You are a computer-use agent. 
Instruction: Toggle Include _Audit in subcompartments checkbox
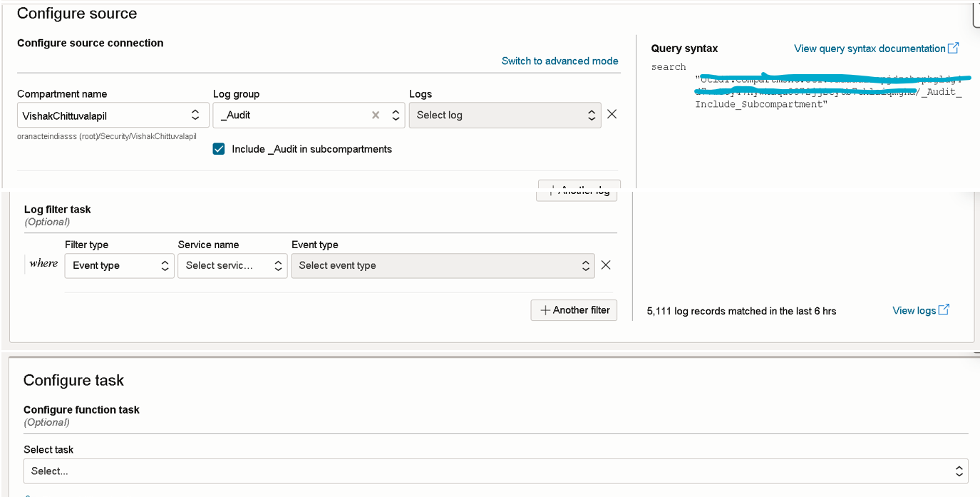[x=219, y=149]
